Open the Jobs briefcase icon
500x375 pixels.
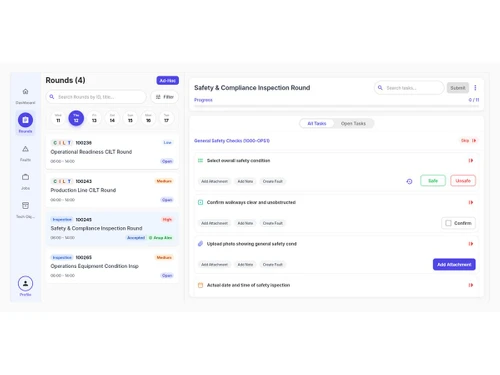(25, 177)
